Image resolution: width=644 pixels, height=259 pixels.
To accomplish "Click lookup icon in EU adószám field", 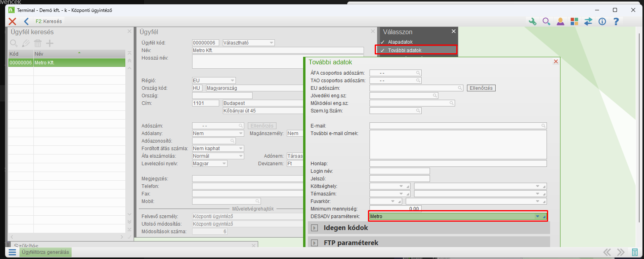I will pyautogui.click(x=460, y=88).
